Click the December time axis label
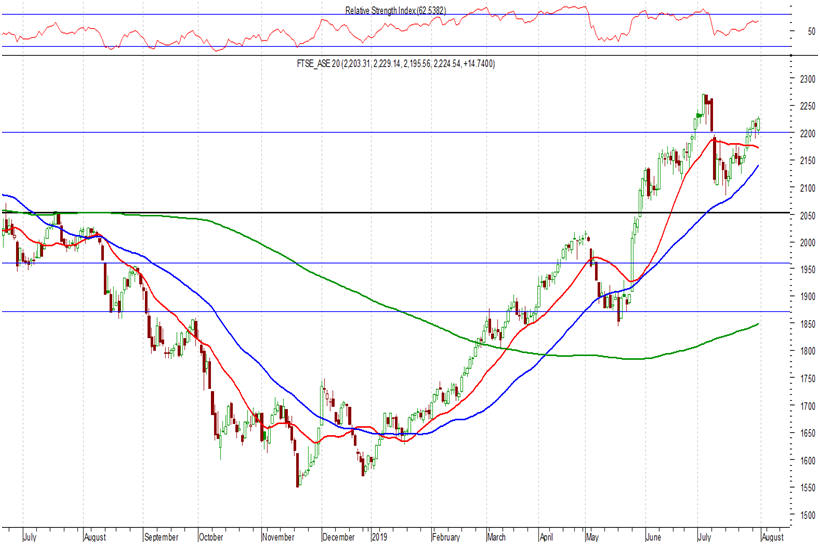 click(338, 537)
